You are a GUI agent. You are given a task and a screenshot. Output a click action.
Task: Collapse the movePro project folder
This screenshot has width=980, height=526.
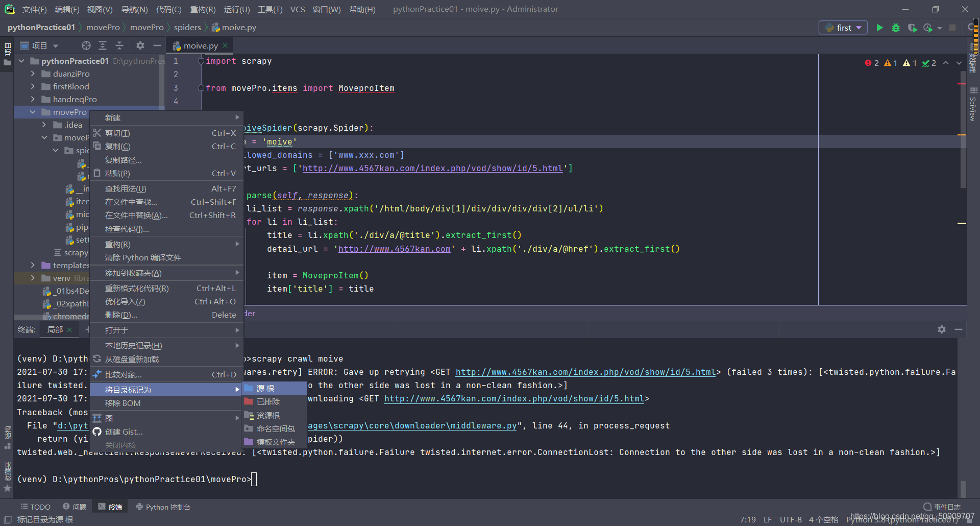(32, 112)
